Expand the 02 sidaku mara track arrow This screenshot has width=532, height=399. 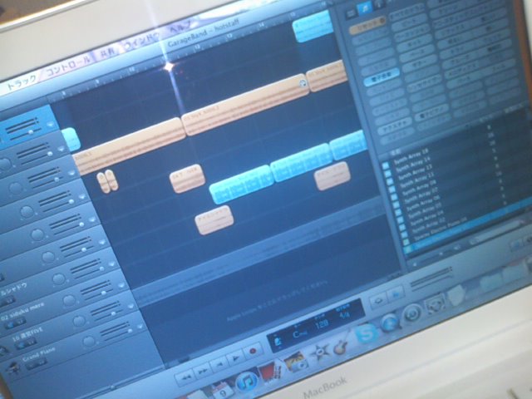coord(121,284)
